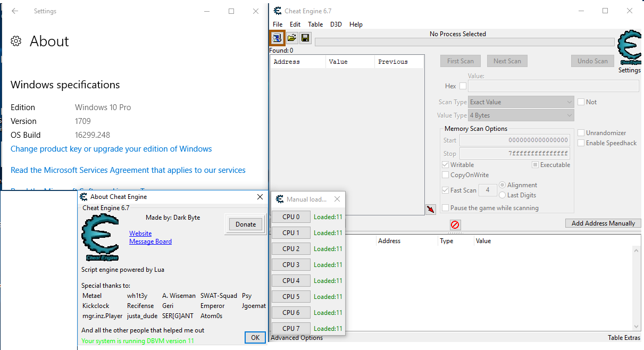
Task: Click the open folder icon in toolbar
Action: (291, 38)
